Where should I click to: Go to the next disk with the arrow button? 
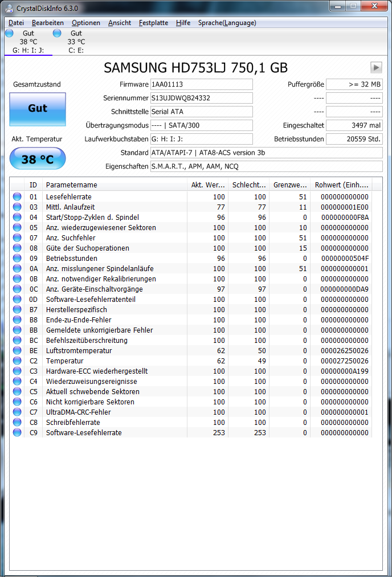(x=376, y=67)
